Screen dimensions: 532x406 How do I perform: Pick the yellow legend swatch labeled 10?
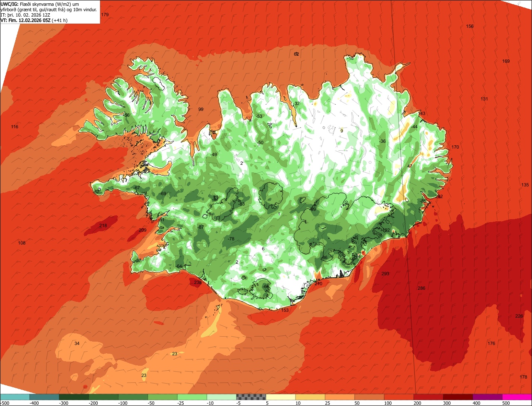pyautogui.click(x=310, y=397)
